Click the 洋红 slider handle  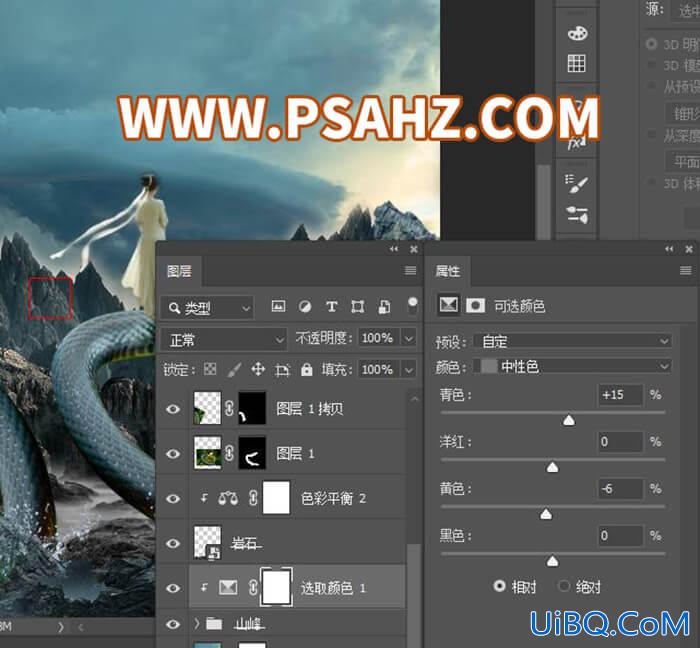[552, 467]
